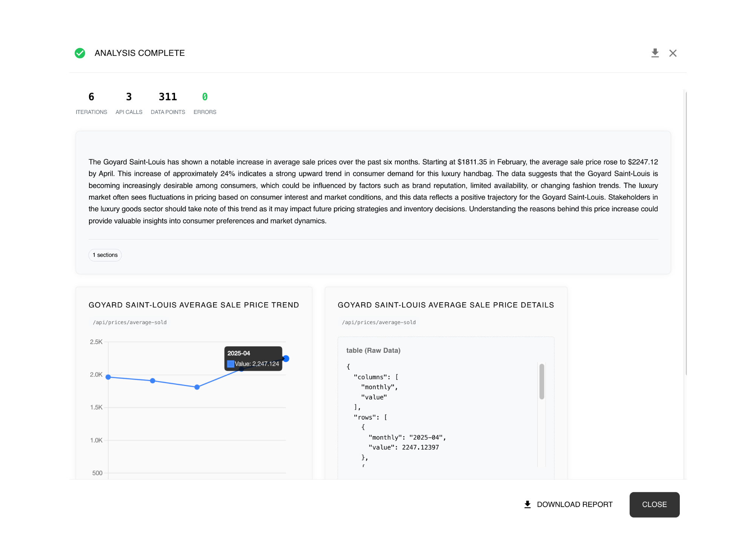Click the main dialog vertical scrollbar

coord(686,233)
